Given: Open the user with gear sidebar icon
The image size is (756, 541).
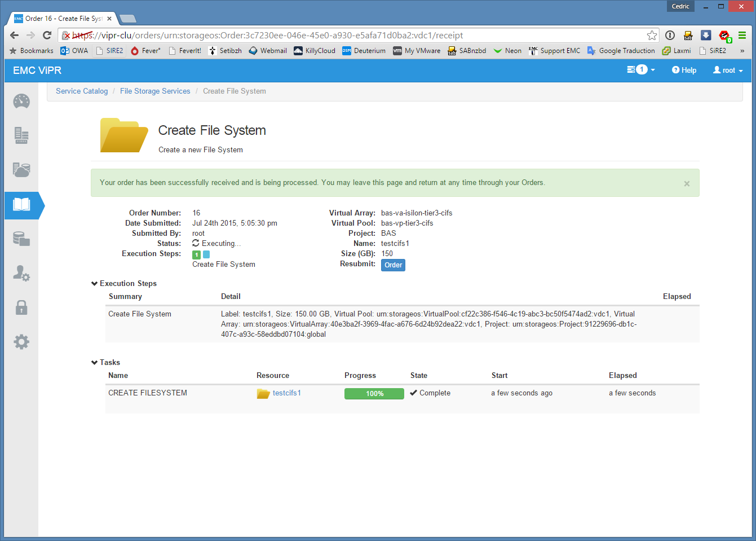Looking at the screenshot, I should click(x=21, y=274).
